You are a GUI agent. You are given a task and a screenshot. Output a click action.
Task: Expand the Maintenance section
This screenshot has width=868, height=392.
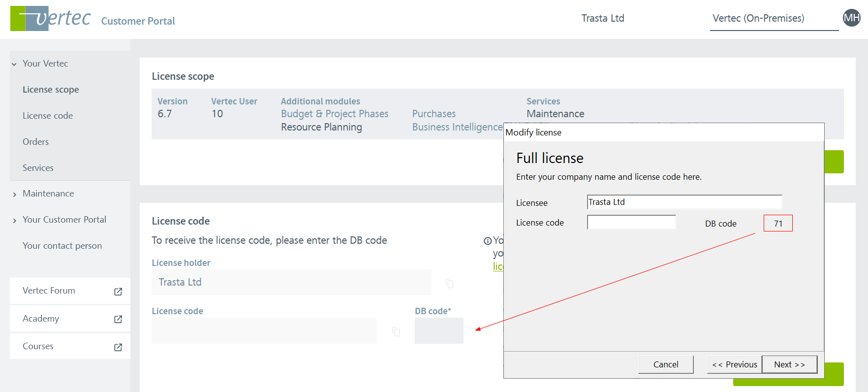click(15, 194)
